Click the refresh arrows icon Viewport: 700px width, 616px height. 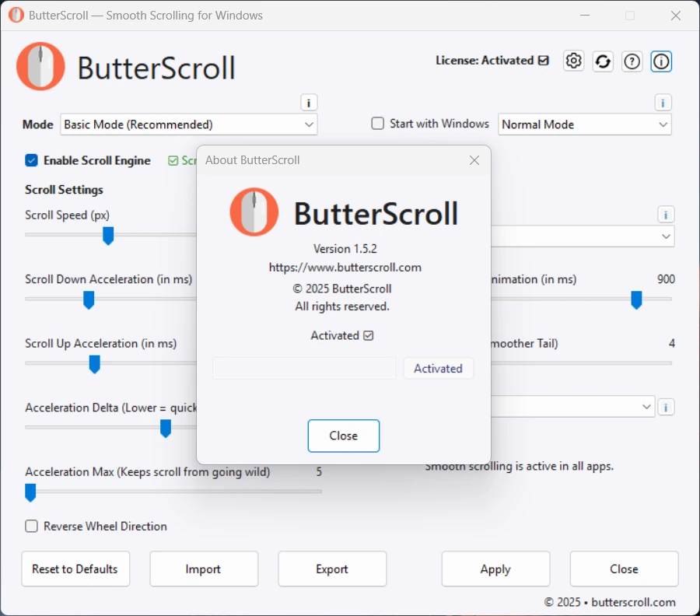603,61
